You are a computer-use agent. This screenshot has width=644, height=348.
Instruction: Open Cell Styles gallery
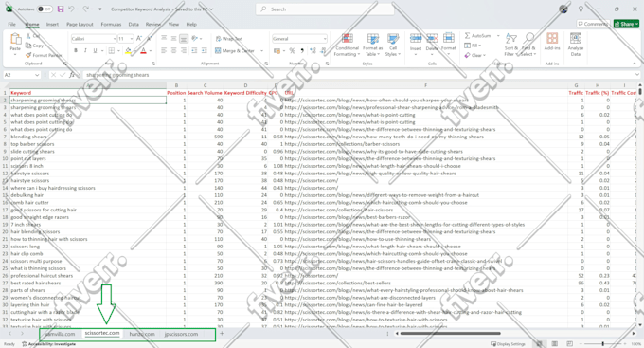click(x=393, y=45)
